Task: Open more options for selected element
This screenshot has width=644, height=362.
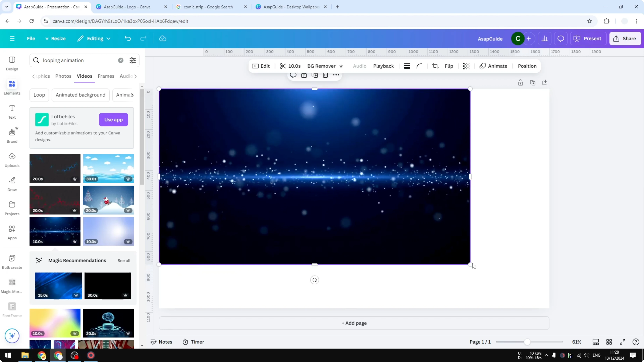Action: (x=336, y=75)
